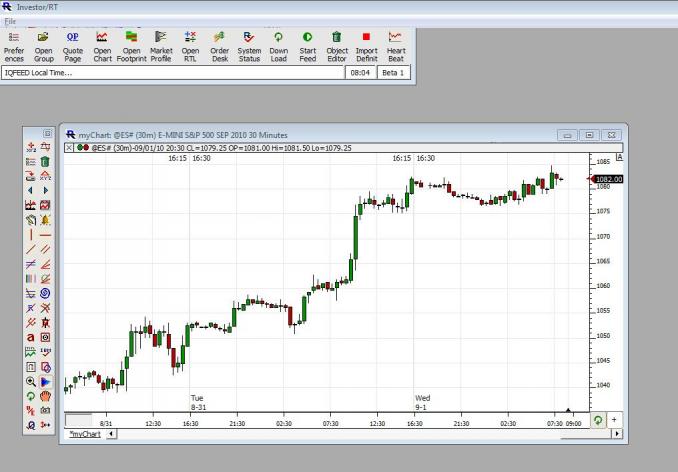Click the 1082.00 price marker on axis
Viewport: 678px width, 472px height.
point(608,179)
